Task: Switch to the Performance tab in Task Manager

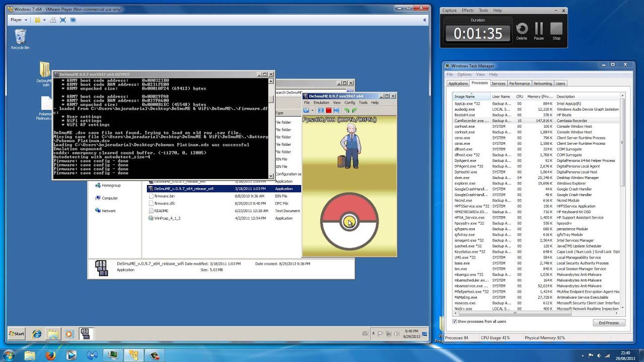Action: (519, 83)
